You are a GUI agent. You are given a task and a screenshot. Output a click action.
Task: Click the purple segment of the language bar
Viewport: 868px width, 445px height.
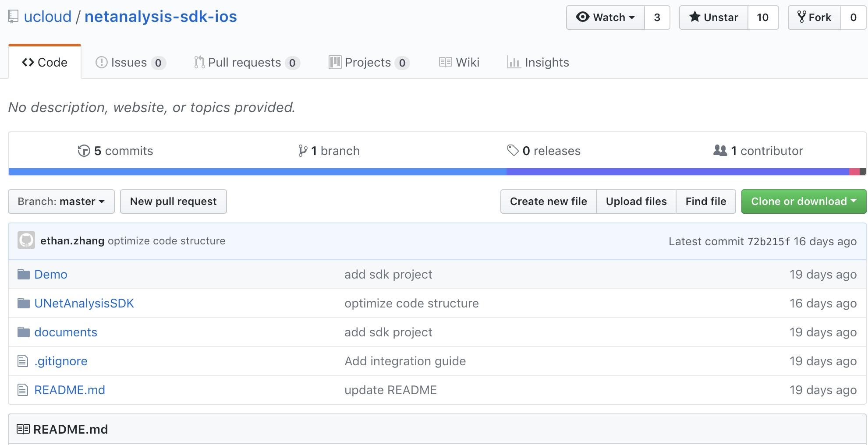[677, 172]
